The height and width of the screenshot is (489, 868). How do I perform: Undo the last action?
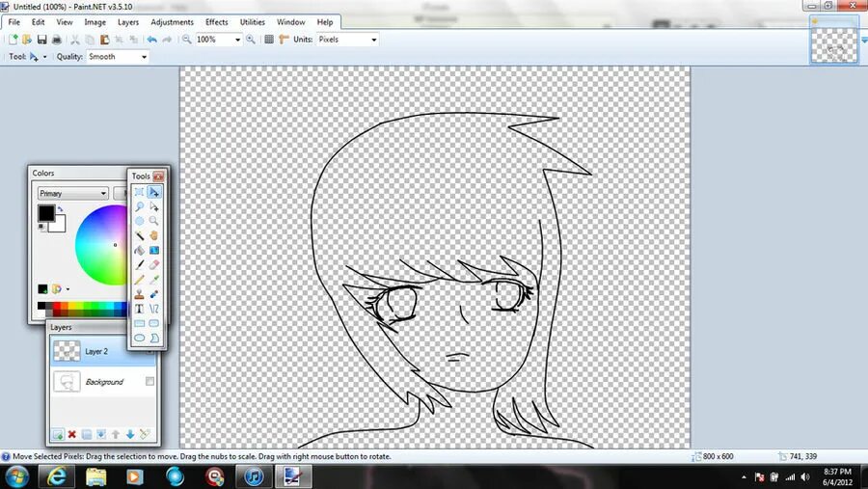coord(151,40)
